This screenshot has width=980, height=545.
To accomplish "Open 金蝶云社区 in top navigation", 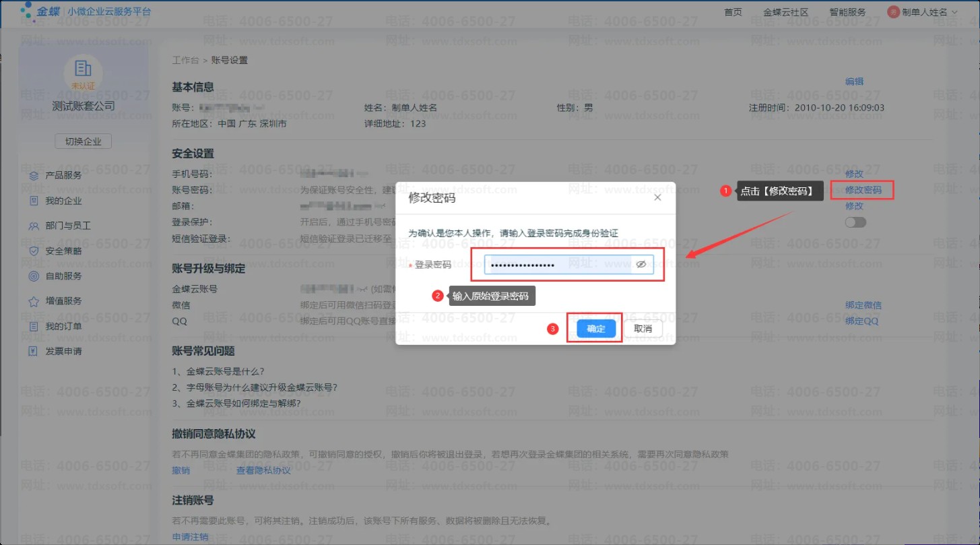I will [x=785, y=12].
